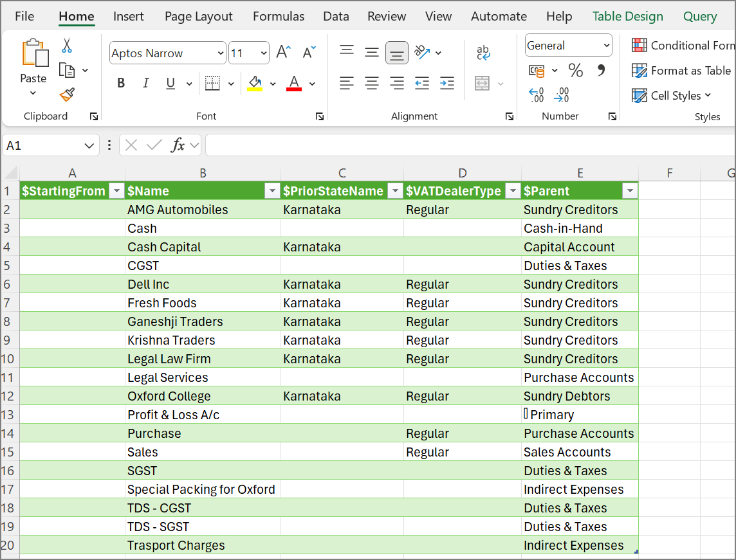
Task: Click the Orientation text angle icon
Action: 422,52
